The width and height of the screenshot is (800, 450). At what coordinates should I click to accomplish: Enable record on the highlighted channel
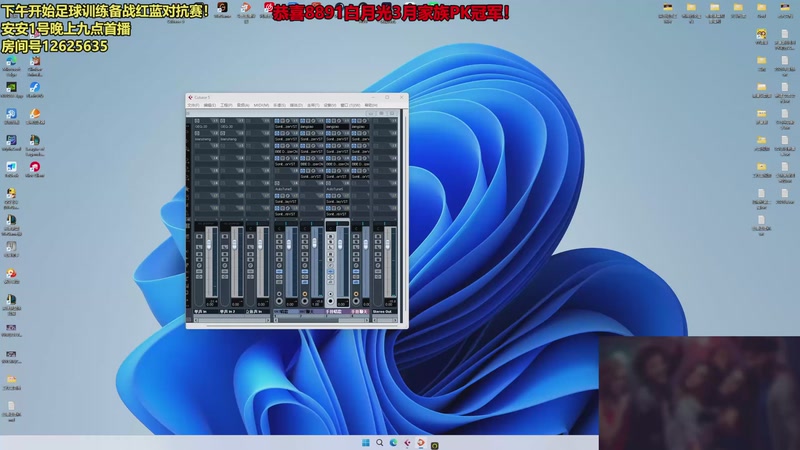click(331, 301)
